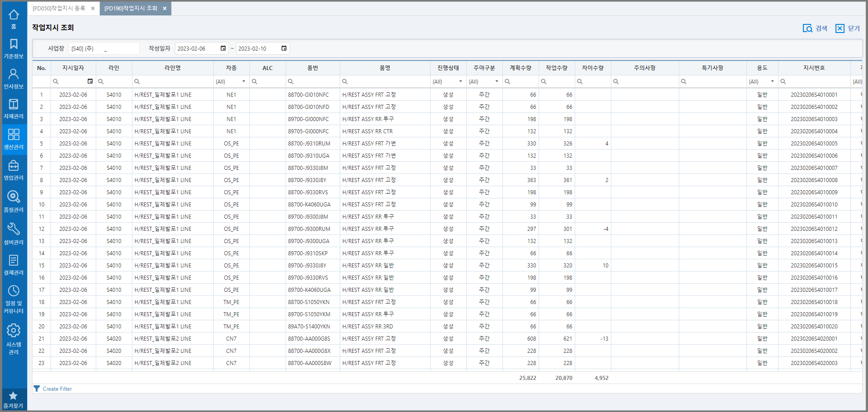
Task: Open calendar picker for start date 2023-02-06
Action: 223,48
